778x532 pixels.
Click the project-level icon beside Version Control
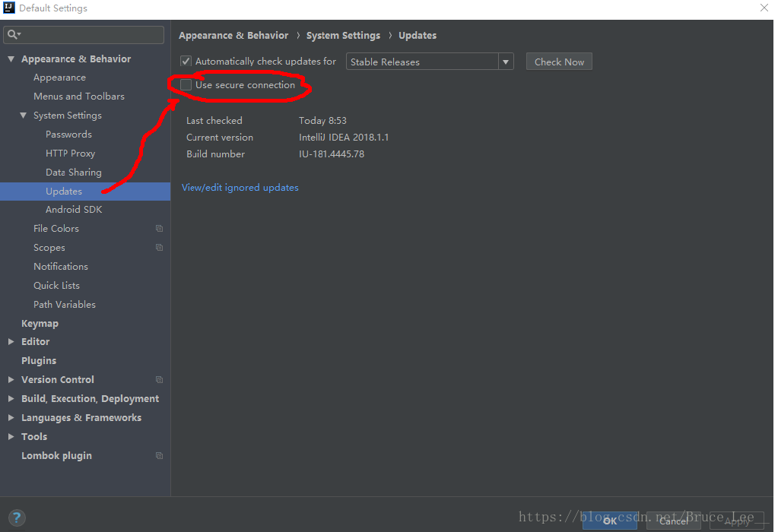[x=159, y=380]
